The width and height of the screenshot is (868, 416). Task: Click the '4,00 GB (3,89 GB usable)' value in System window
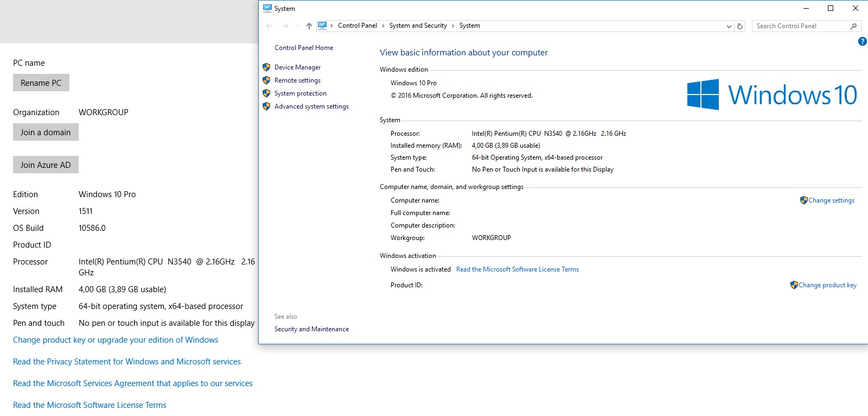point(506,146)
